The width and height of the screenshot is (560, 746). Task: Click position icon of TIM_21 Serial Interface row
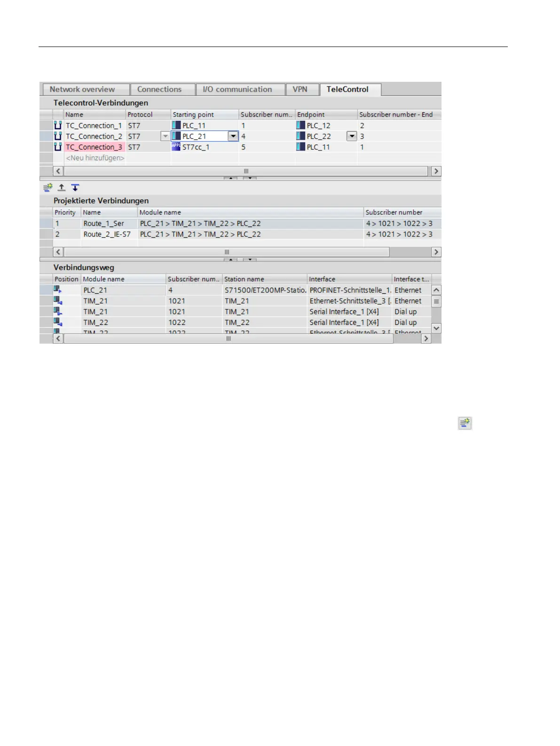pyautogui.click(x=58, y=312)
